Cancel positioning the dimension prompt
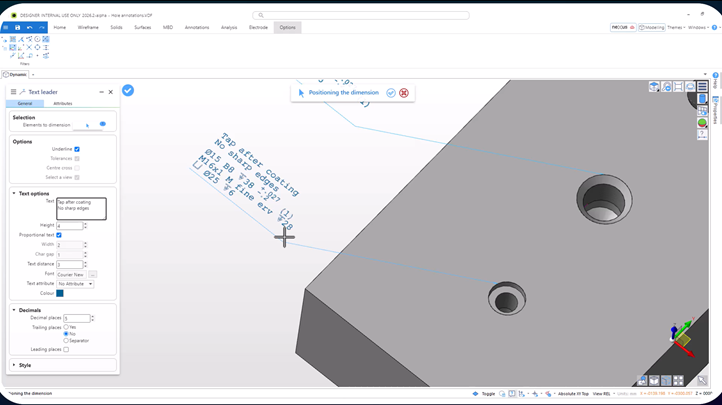This screenshot has height=405, width=722. pyautogui.click(x=404, y=93)
